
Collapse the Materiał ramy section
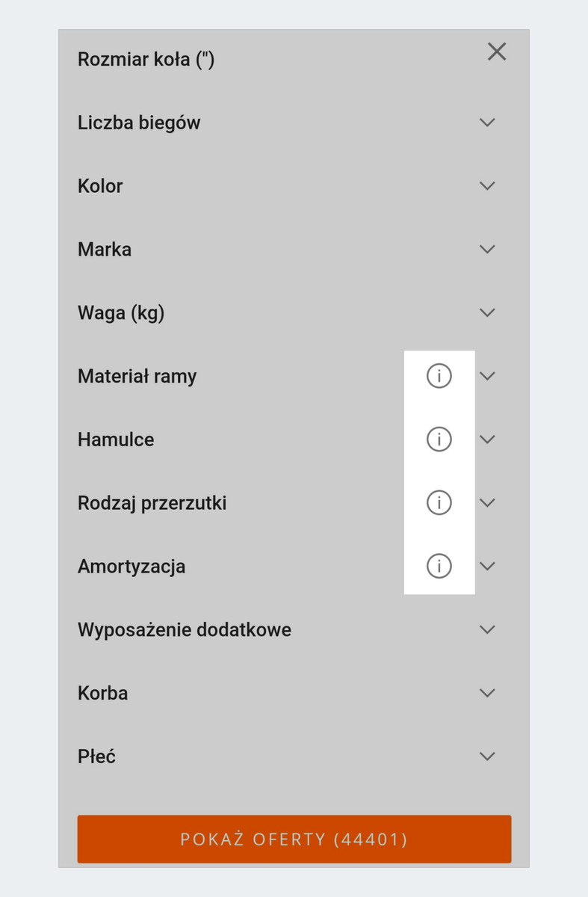tap(487, 376)
